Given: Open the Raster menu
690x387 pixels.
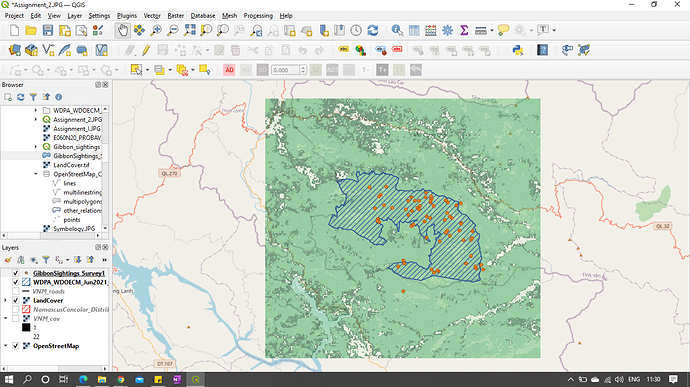Looking at the screenshot, I should [x=176, y=15].
